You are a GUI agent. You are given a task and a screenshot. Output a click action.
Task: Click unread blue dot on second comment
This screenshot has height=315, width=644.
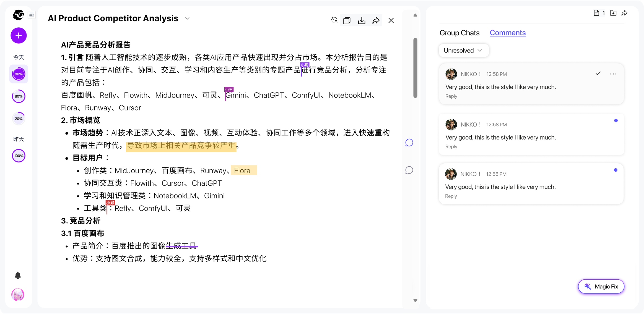coord(616,120)
